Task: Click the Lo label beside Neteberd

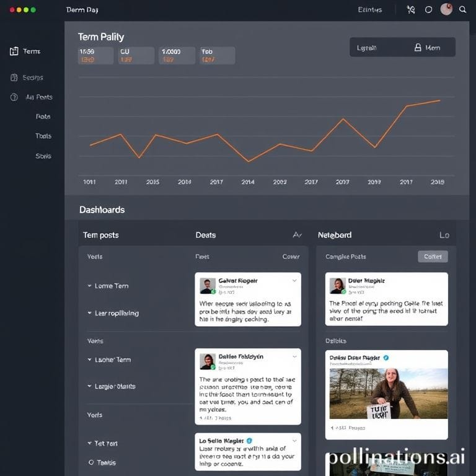Action: (444, 235)
